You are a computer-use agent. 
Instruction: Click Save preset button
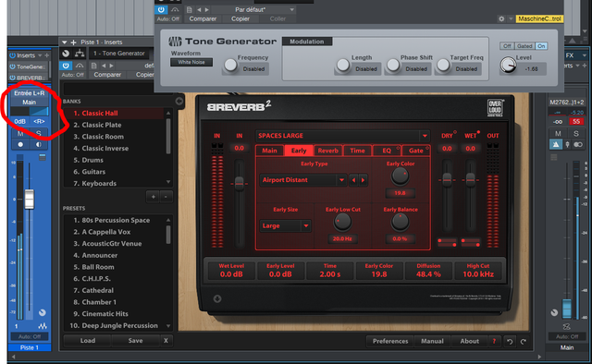tap(135, 341)
